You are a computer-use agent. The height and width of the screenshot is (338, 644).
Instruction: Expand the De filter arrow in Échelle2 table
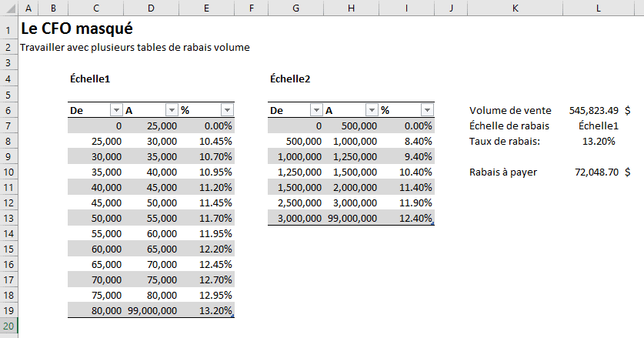click(x=316, y=110)
